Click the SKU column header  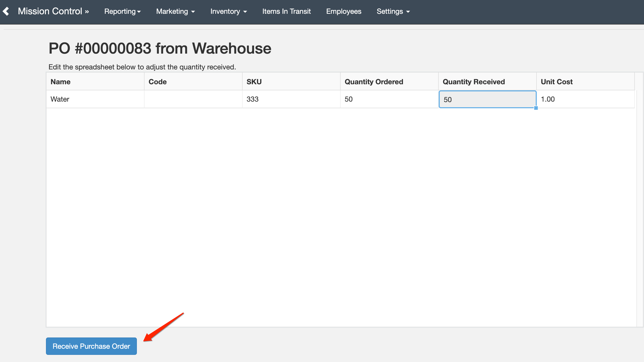pyautogui.click(x=291, y=81)
